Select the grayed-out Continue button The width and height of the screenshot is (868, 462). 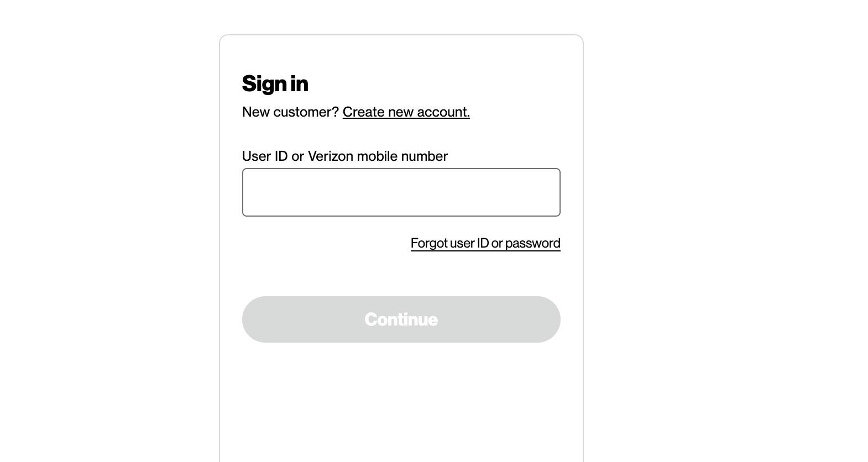tap(401, 319)
